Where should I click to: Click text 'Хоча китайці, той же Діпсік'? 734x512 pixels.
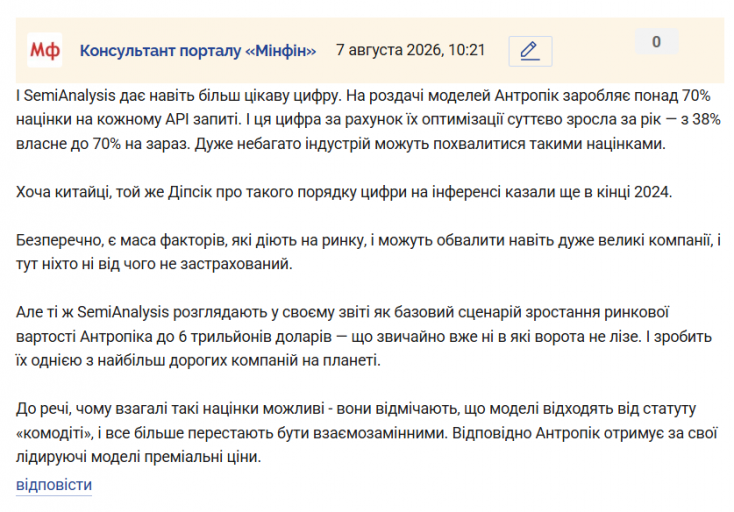tap(114, 192)
